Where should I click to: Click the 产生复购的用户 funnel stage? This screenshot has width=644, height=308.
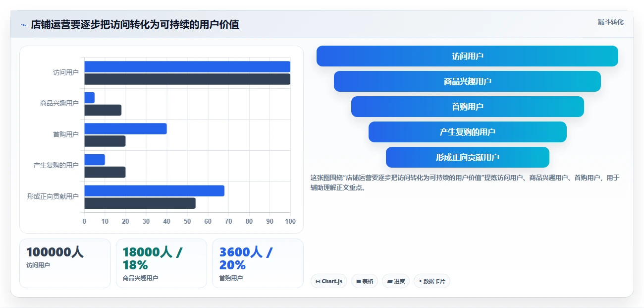click(x=467, y=132)
